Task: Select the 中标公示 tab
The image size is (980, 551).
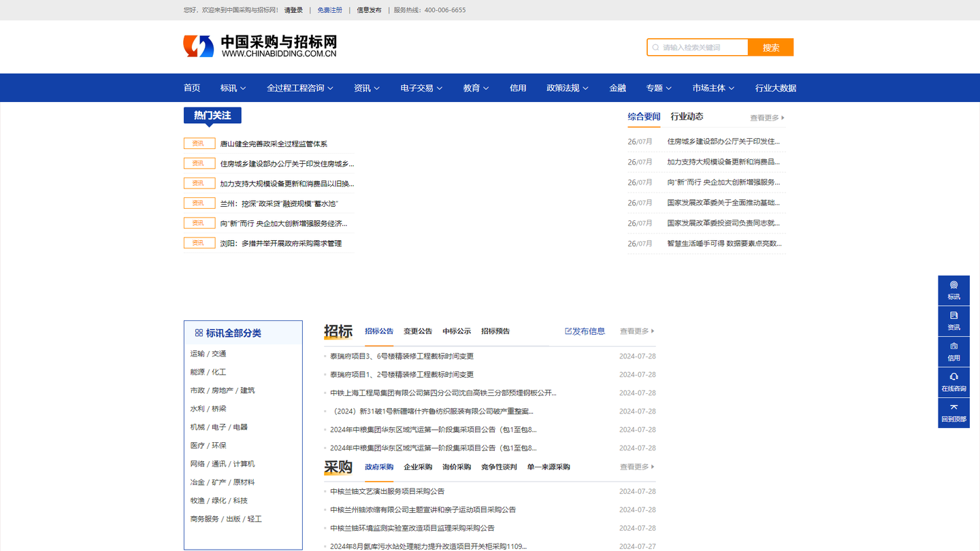Action: pyautogui.click(x=457, y=331)
